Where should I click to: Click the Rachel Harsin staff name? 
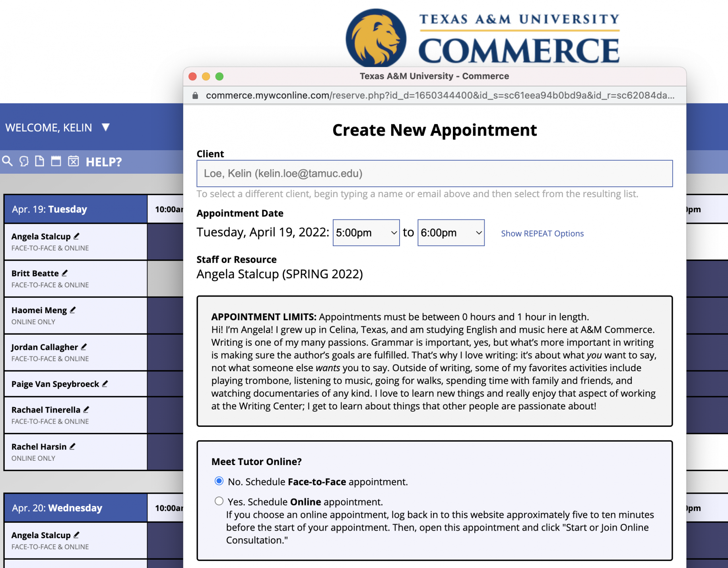click(x=39, y=447)
